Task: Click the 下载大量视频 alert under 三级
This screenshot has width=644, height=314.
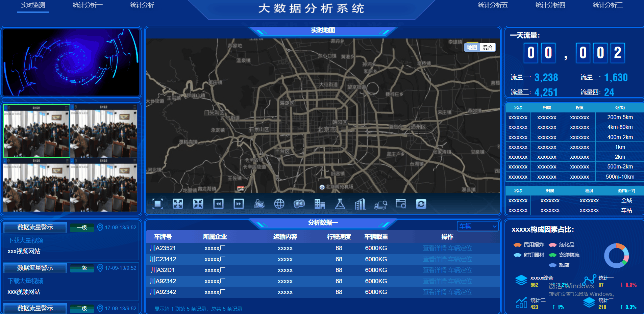Action: tap(26, 281)
